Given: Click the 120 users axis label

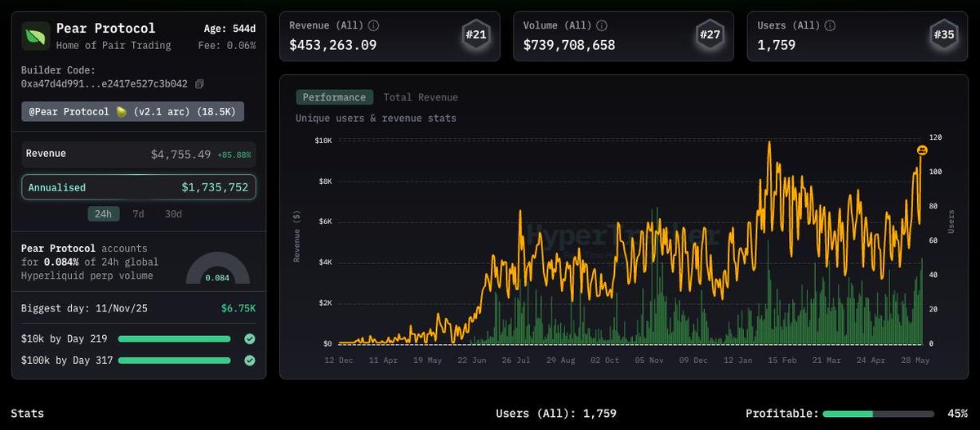Looking at the screenshot, I should 936,137.
